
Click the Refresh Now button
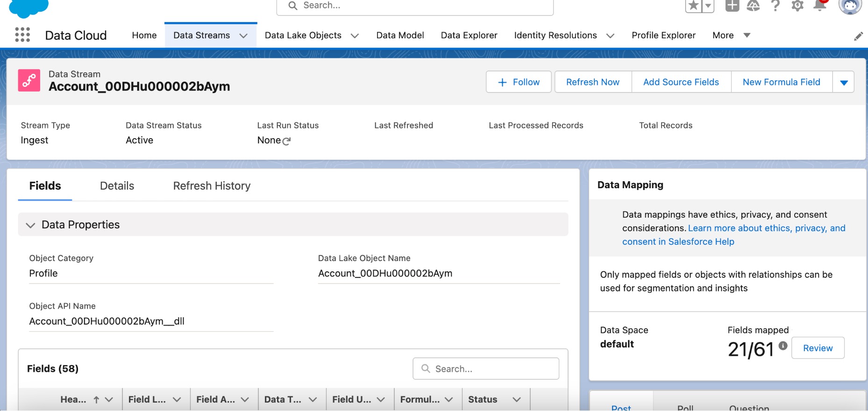click(x=593, y=82)
